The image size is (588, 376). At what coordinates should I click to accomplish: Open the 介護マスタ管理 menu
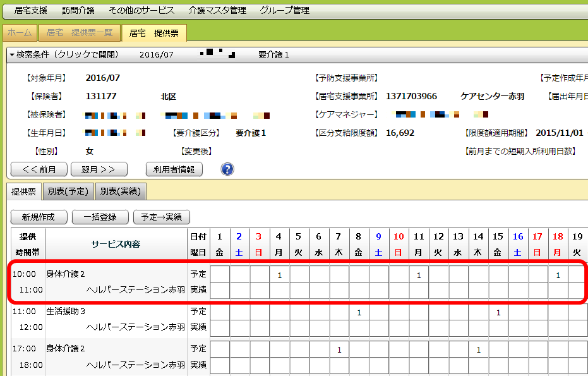click(219, 11)
